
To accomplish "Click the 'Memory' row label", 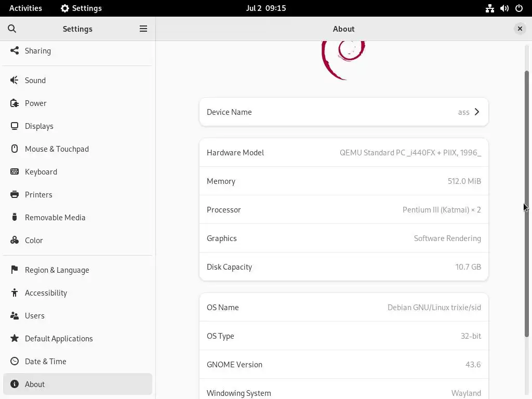I will [221, 181].
